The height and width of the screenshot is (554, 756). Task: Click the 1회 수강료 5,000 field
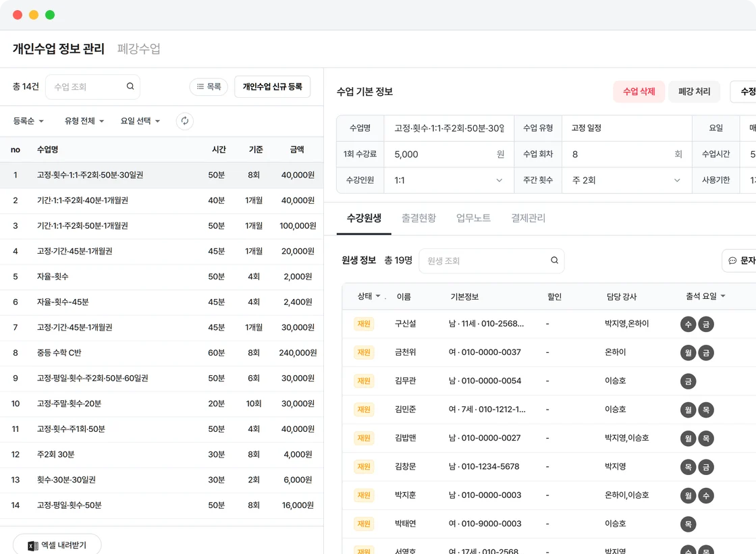tap(448, 155)
